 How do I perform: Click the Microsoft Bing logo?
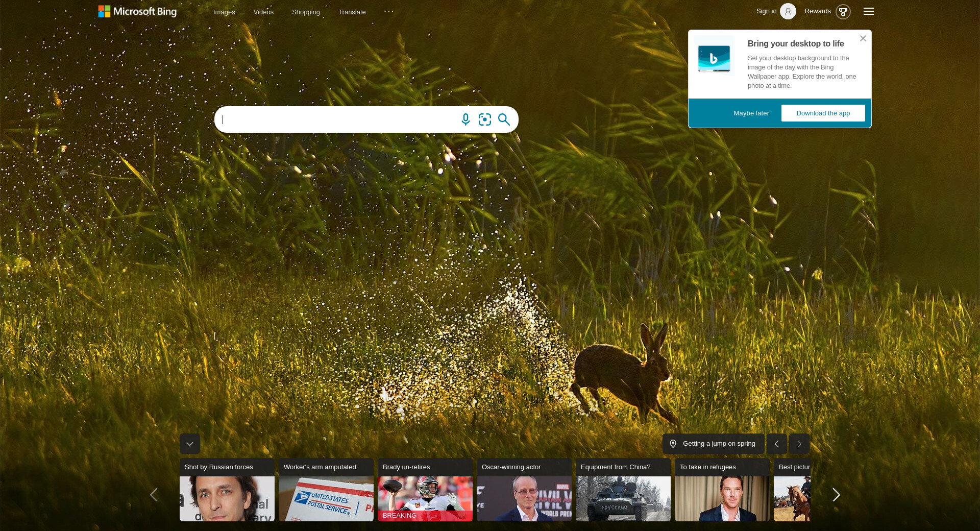[x=137, y=11]
